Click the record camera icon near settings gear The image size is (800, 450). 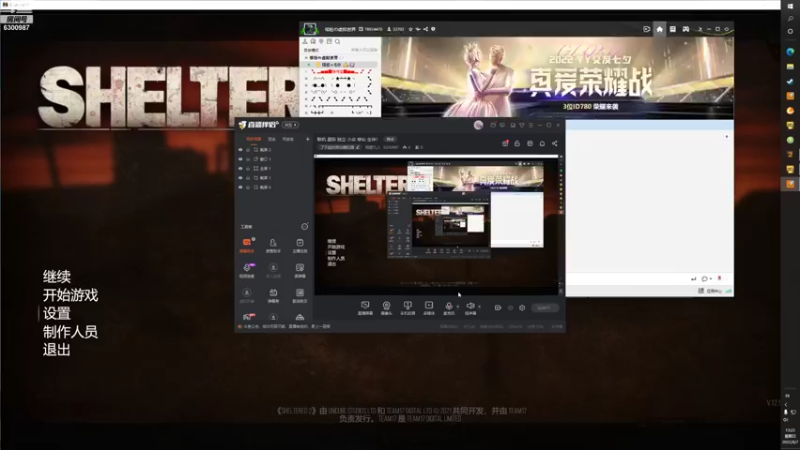point(497,308)
